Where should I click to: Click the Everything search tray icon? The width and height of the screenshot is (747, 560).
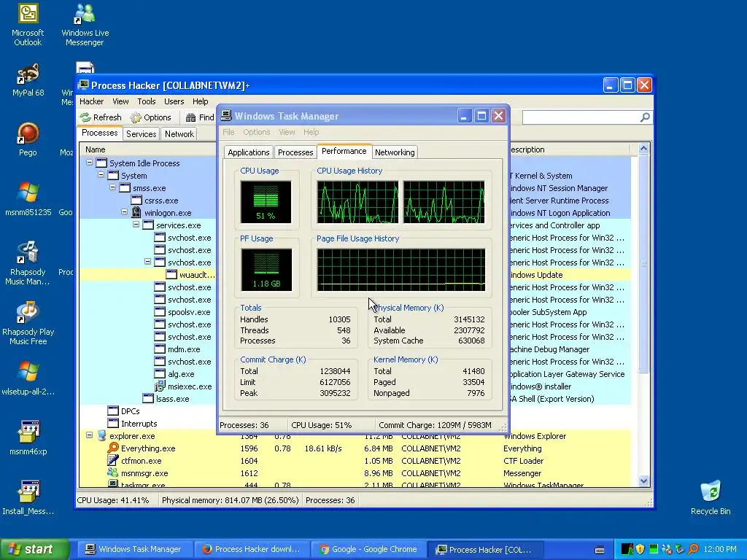tap(694, 549)
